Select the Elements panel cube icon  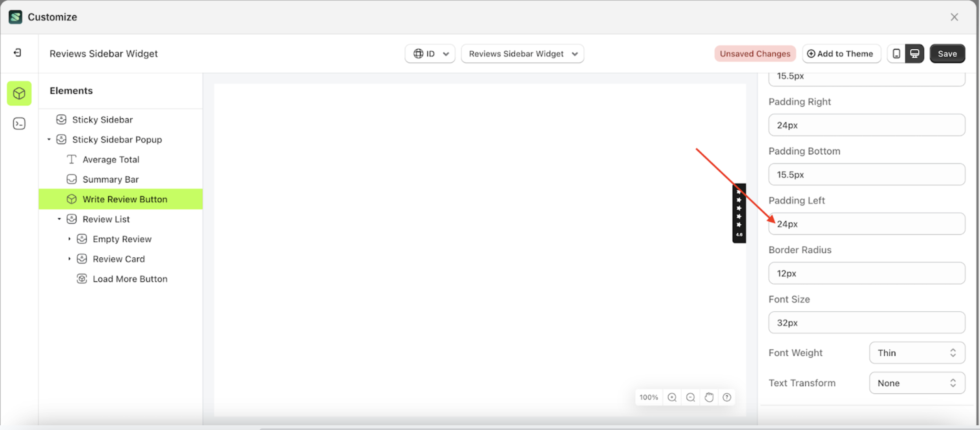[x=18, y=93]
